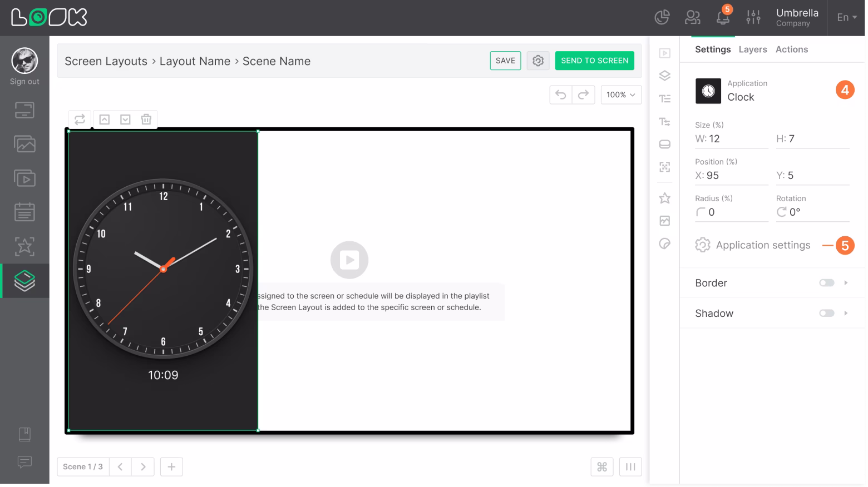Screen dimensions: 868x487
Task: Select the clock widget on canvas
Action: click(x=163, y=281)
